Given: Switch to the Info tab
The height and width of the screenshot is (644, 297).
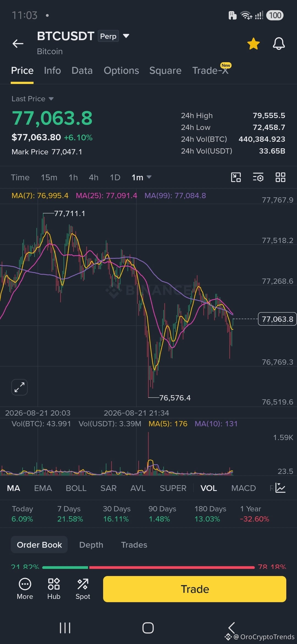Looking at the screenshot, I should tap(52, 70).
